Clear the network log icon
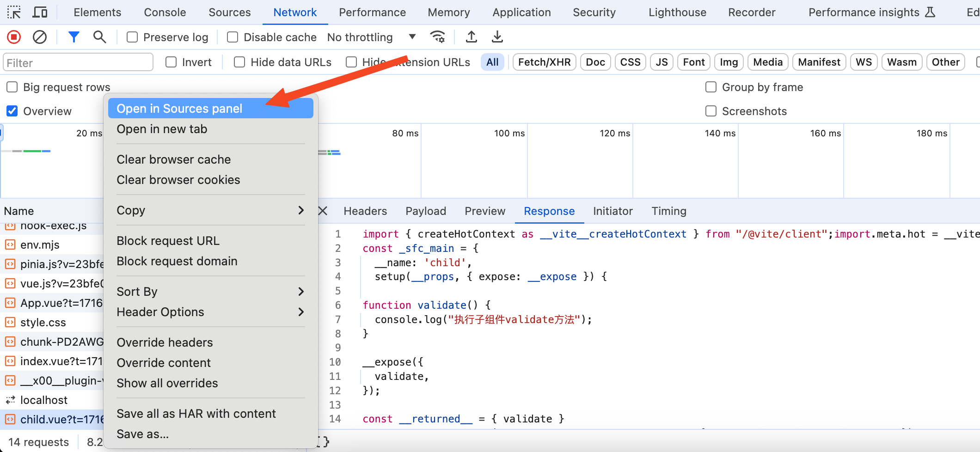The height and width of the screenshot is (452, 980). (40, 37)
